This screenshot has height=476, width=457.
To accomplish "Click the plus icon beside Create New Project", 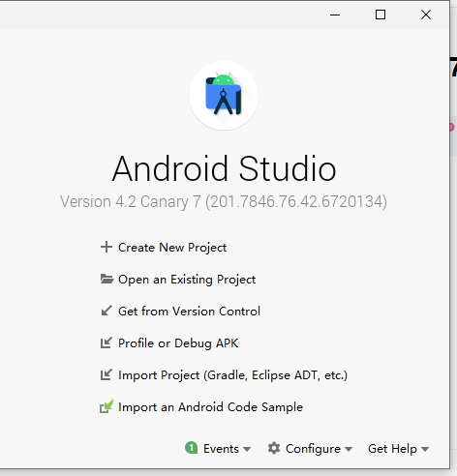I will click(x=107, y=247).
